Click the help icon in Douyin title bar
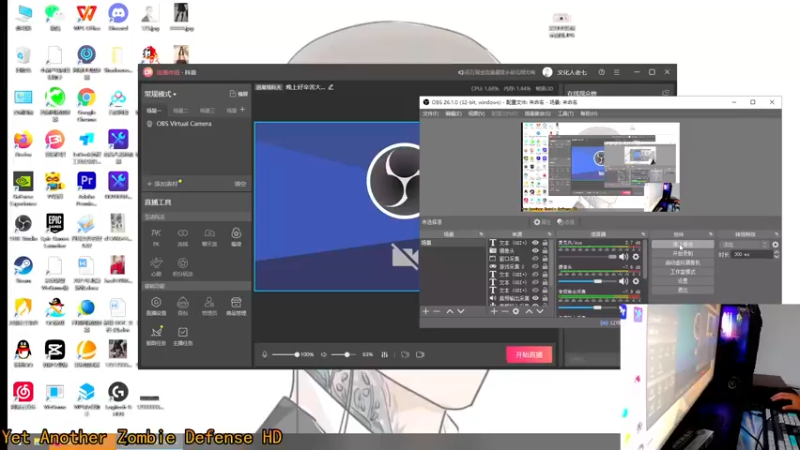 click(x=602, y=72)
